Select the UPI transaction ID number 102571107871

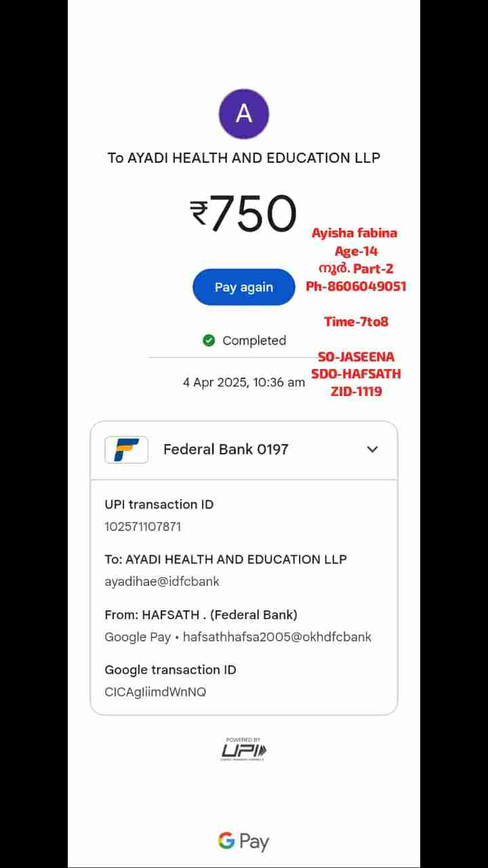[x=143, y=526]
